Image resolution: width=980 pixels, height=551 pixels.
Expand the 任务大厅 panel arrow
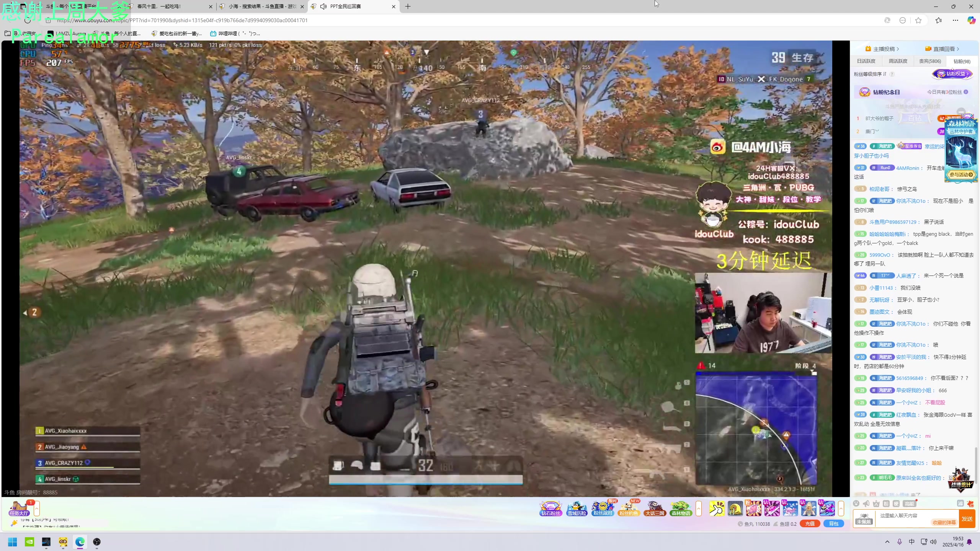pyautogui.click(x=37, y=509)
